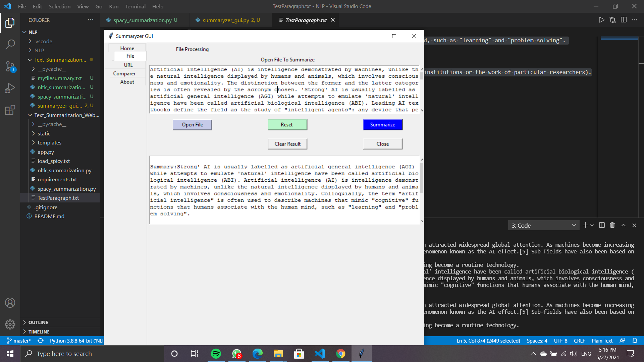Open the Terminal menu
The image size is (644, 362).
(135, 6)
